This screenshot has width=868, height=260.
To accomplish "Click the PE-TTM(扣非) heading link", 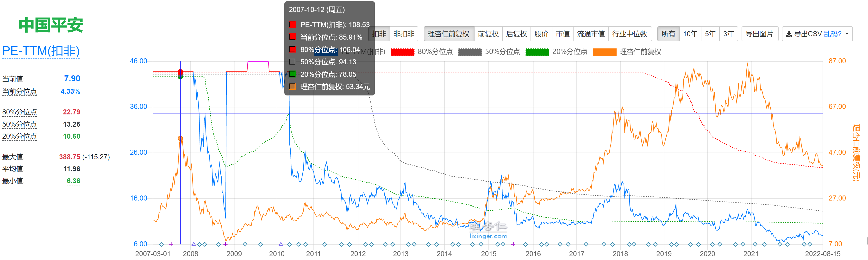I will (41, 51).
